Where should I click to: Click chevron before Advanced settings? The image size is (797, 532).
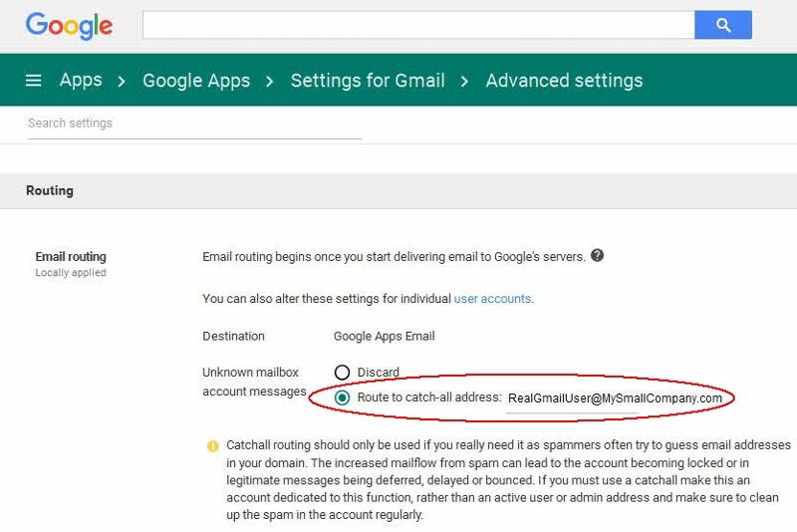click(464, 82)
